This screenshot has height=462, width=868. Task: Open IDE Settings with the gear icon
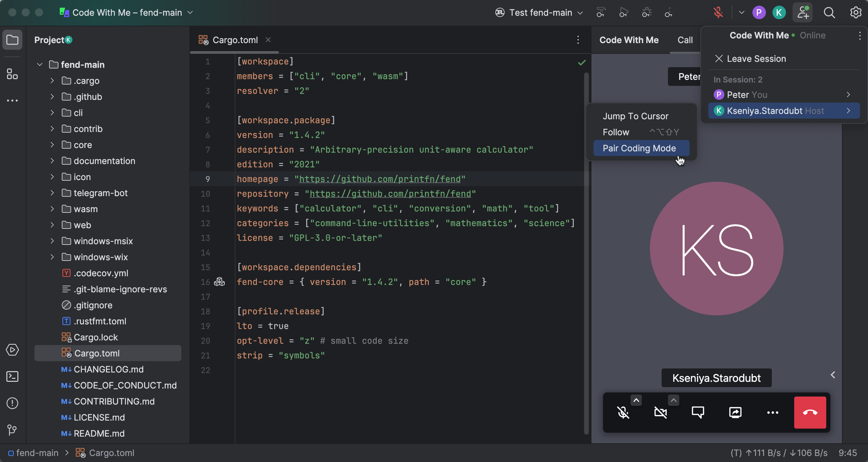[x=856, y=12]
